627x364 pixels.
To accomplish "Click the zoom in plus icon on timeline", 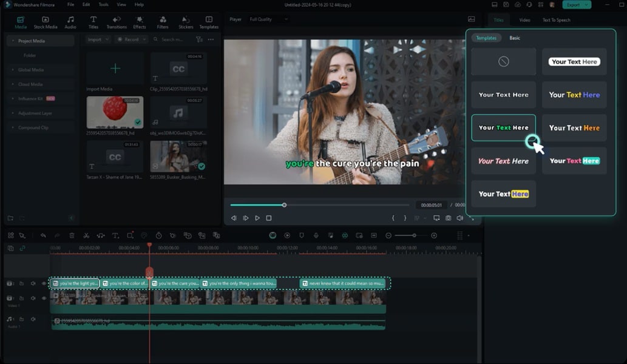I will (x=434, y=235).
